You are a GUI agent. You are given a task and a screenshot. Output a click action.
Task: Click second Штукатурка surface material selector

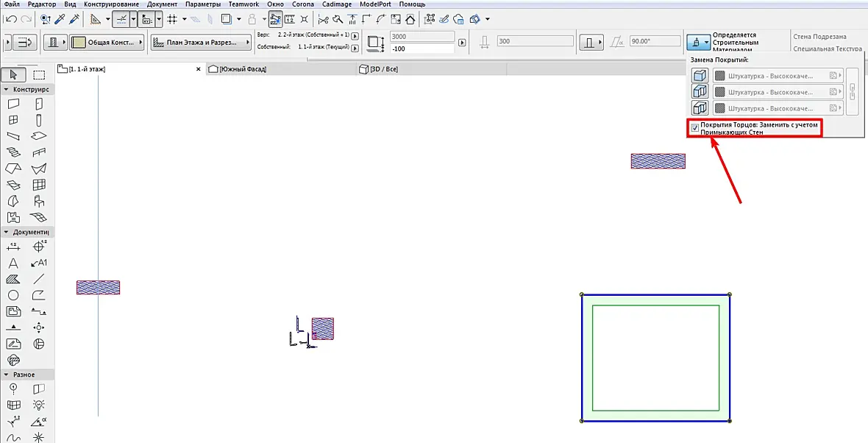point(778,92)
